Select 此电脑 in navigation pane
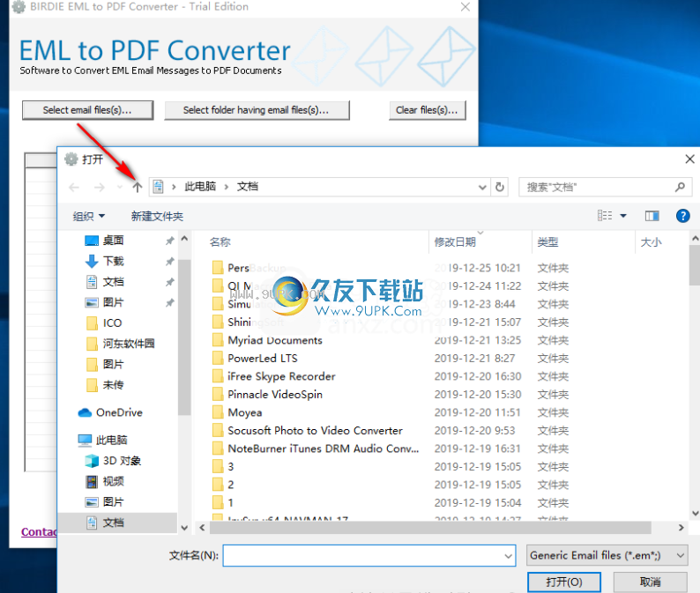The image size is (700, 593). click(111, 440)
